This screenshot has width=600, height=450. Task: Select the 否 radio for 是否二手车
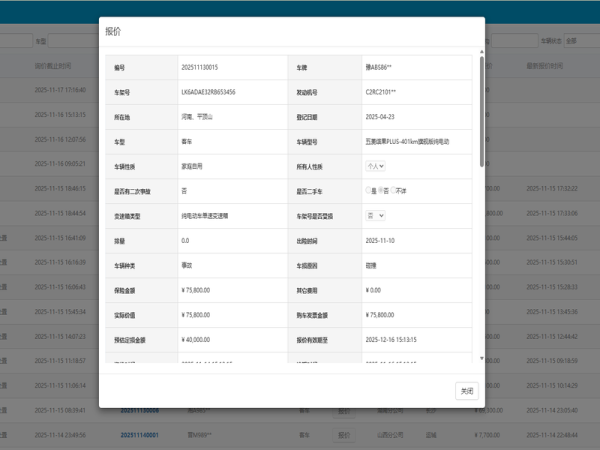click(381, 190)
